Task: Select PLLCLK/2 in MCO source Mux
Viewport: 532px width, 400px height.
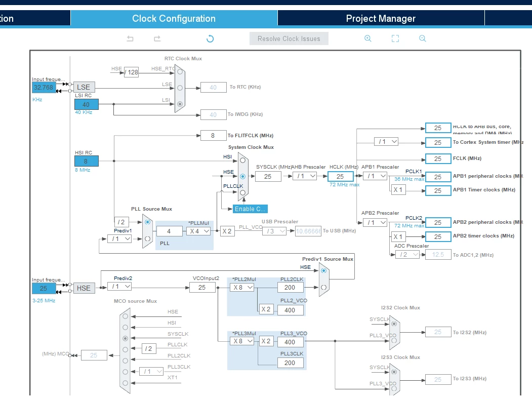Action: 125,349
